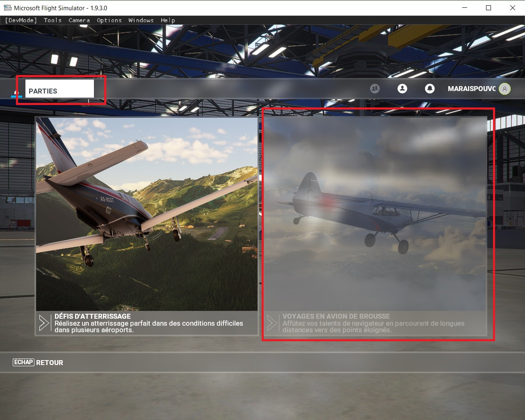525x420 pixels.
Task: Click the VOYAGES EN AVION DE BROUSSE title text
Action: pos(336,316)
